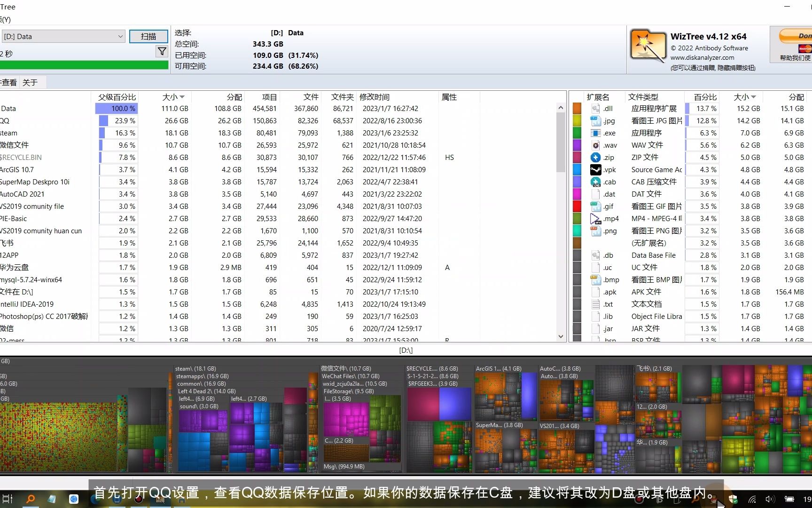Select the .db file type icon
812x508 pixels.
[x=596, y=255]
